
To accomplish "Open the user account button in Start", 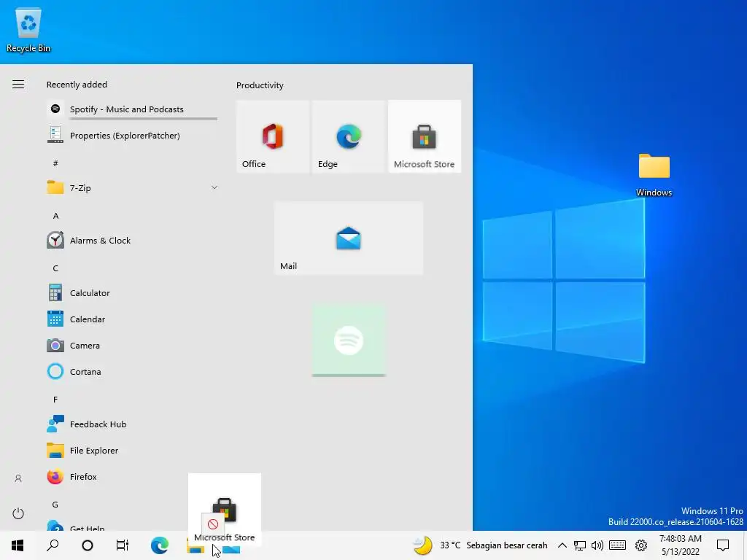I will point(18,478).
